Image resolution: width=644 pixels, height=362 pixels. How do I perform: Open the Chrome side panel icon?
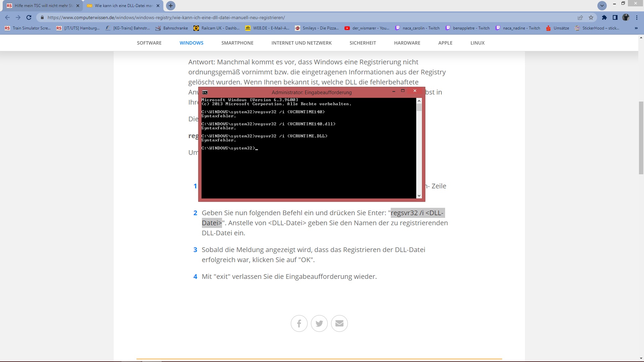pyautogui.click(x=615, y=17)
